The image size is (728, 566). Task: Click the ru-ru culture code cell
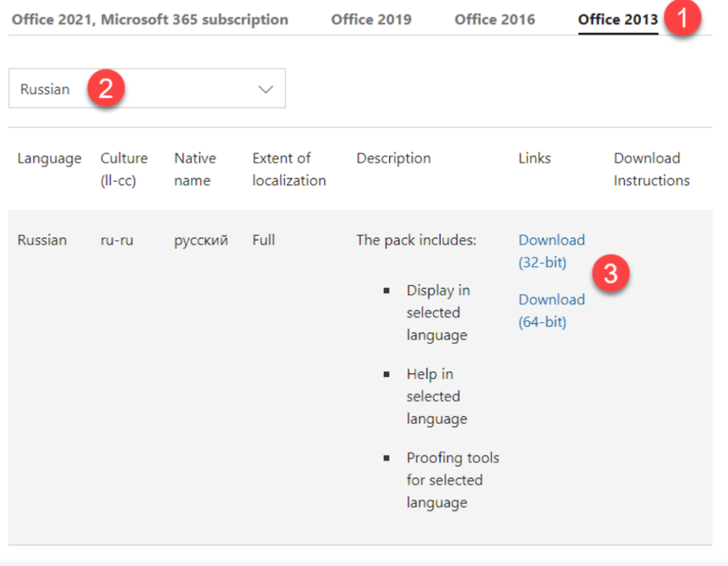pyautogui.click(x=116, y=240)
